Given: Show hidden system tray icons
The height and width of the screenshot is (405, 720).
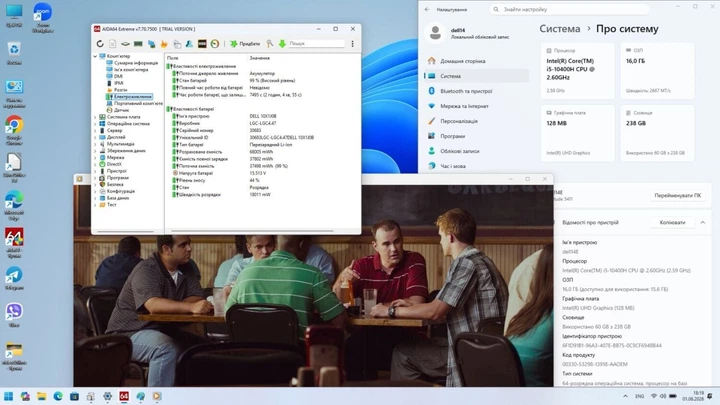Looking at the screenshot, I should pos(625,396).
